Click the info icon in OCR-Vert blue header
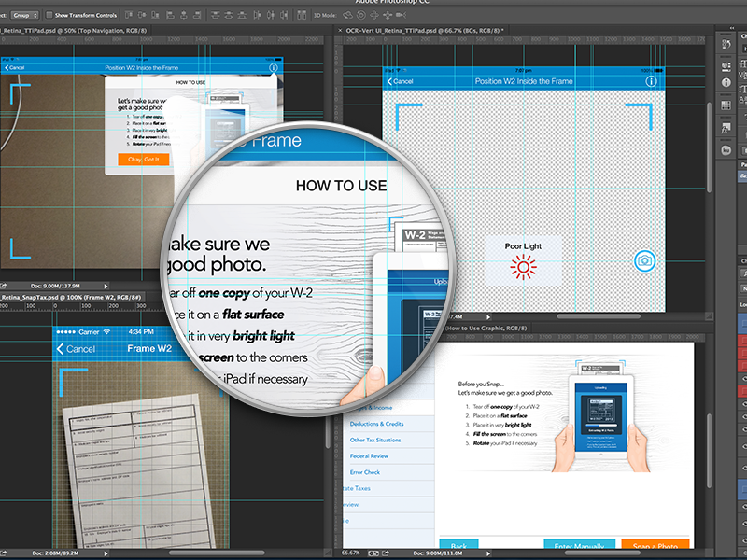 point(651,82)
